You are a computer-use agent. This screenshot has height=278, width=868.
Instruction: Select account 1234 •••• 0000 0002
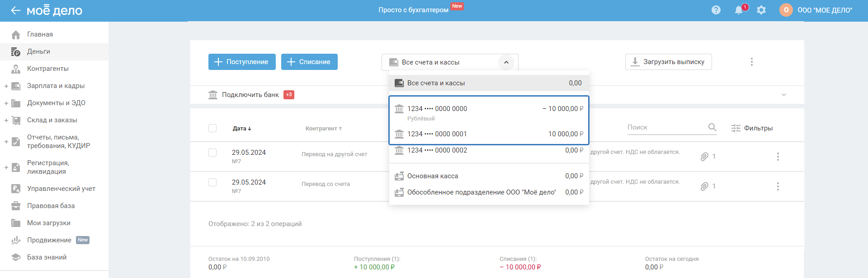click(489, 150)
